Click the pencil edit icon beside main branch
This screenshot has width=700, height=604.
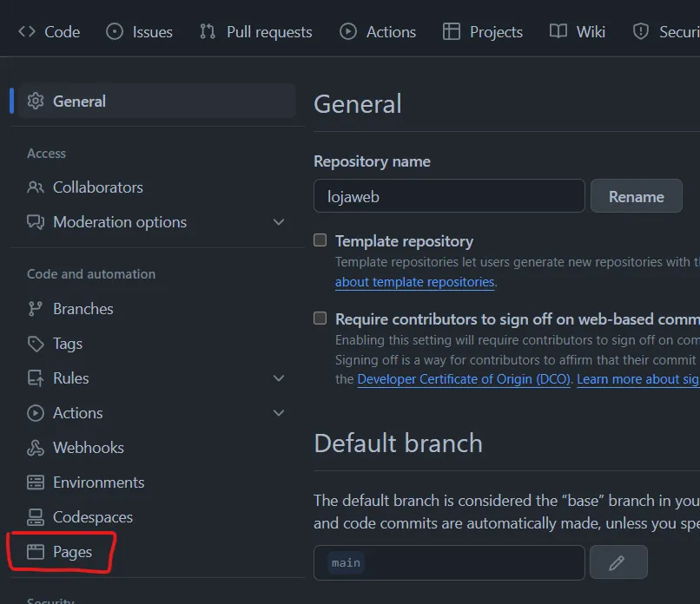618,562
